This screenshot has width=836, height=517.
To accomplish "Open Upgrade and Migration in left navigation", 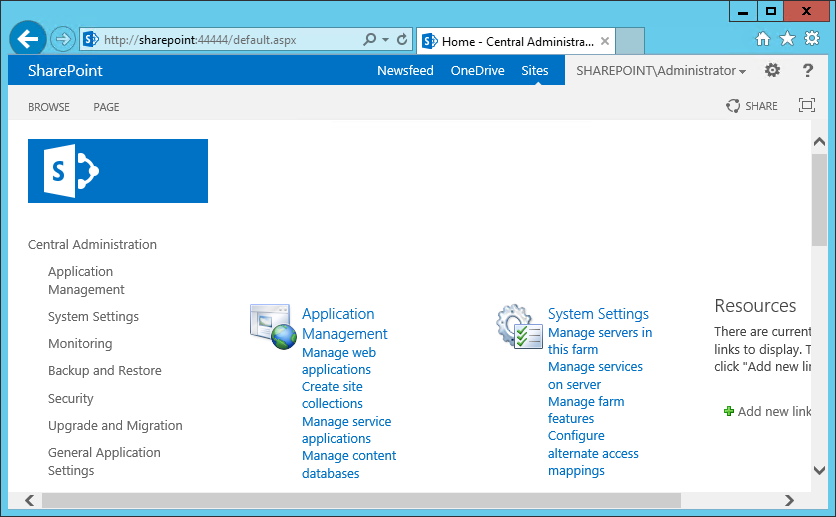I will (115, 425).
